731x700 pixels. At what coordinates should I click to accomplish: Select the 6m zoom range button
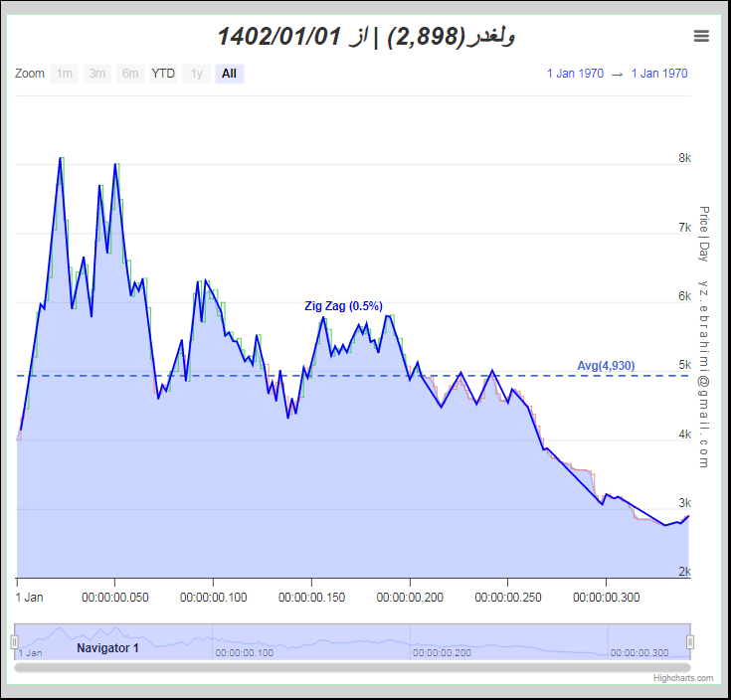(130, 74)
